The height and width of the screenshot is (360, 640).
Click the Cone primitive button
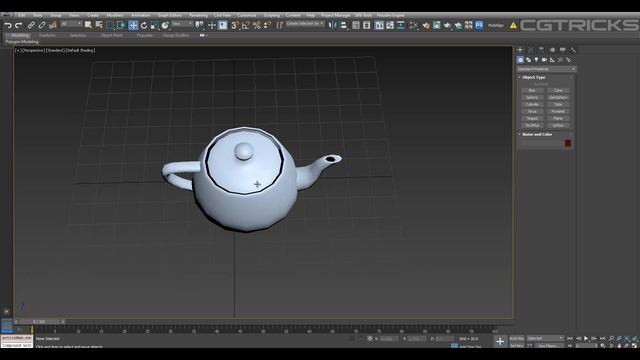(558, 91)
